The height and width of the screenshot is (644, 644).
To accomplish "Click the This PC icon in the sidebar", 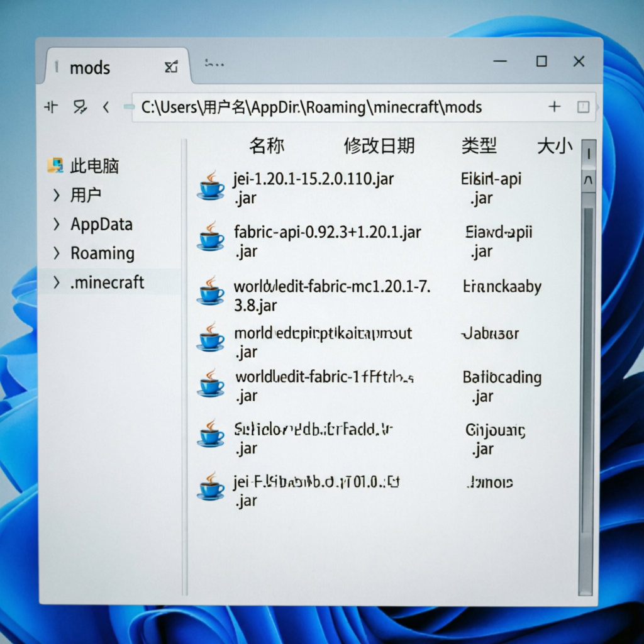I will coord(55,165).
